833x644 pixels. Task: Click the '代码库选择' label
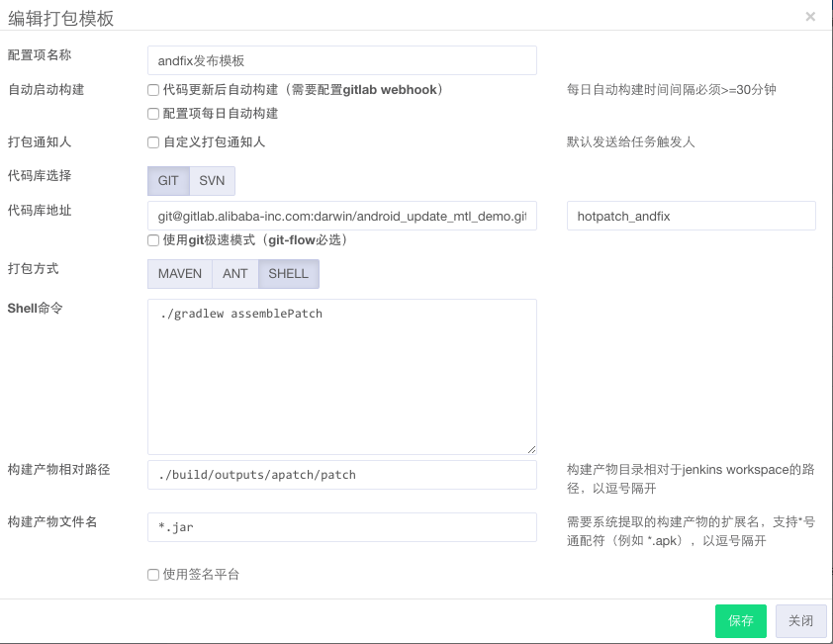40,175
